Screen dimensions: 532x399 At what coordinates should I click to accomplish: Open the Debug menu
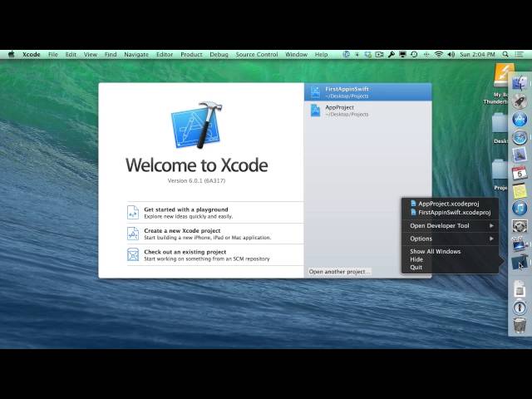pos(219,54)
